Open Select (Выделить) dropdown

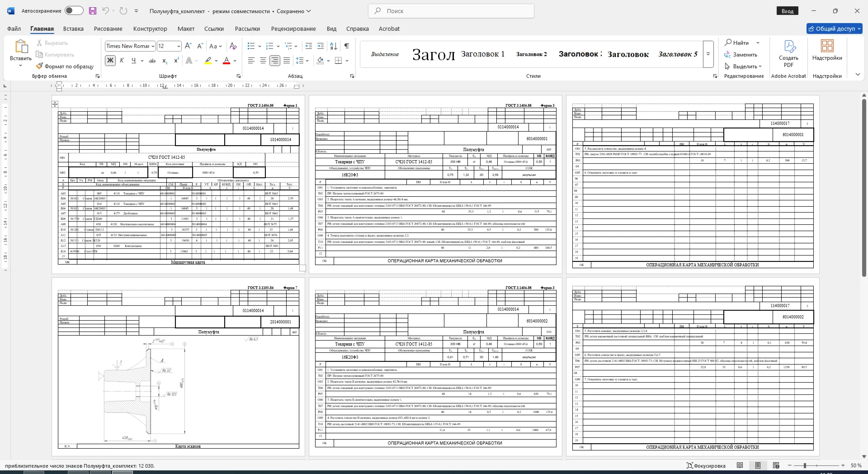pyautogui.click(x=743, y=66)
